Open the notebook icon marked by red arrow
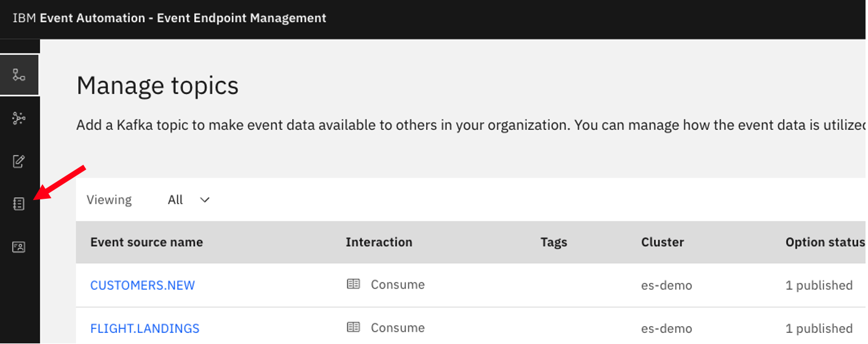The width and height of the screenshot is (868, 344). point(19,204)
